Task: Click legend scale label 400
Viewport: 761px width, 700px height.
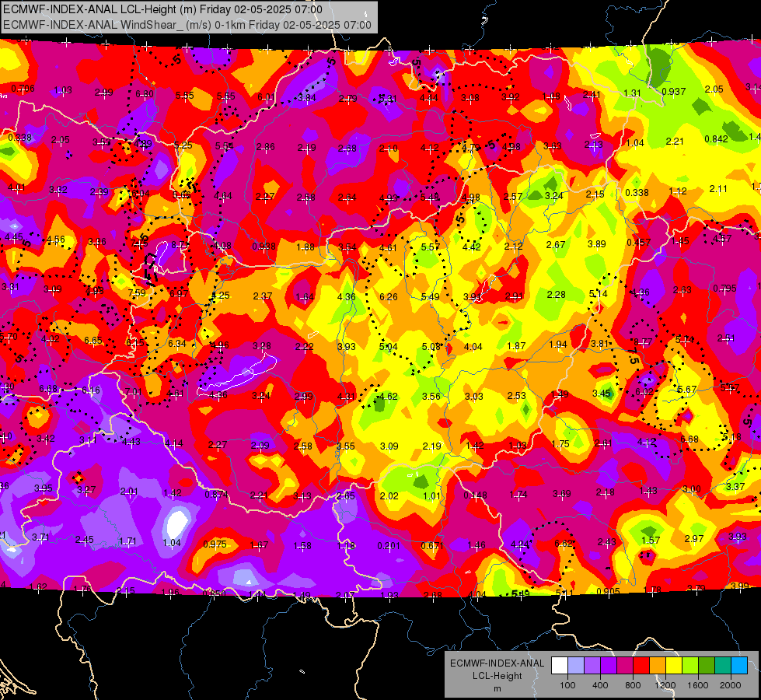Action: coord(600,685)
